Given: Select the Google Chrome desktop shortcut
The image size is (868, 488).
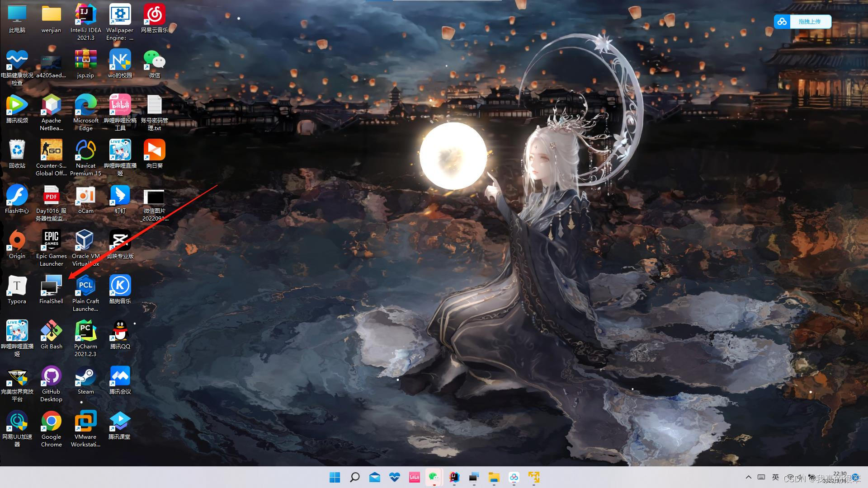Looking at the screenshot, I should coord(51,429).
